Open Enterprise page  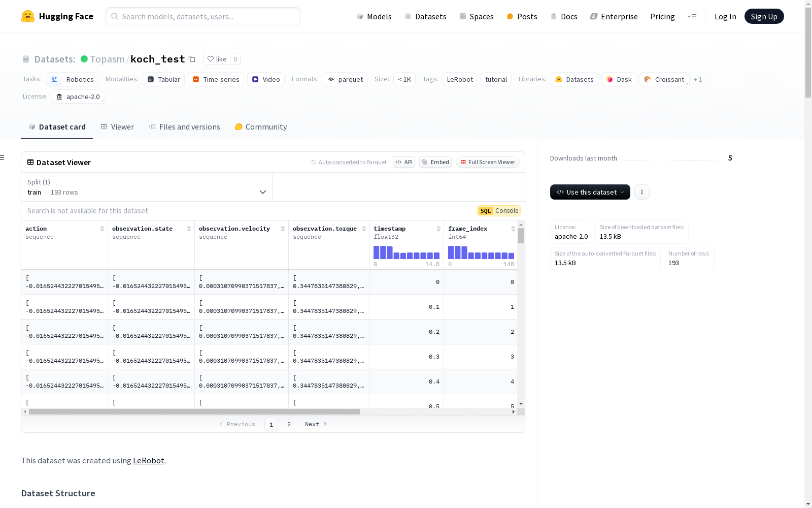(614, 16)
